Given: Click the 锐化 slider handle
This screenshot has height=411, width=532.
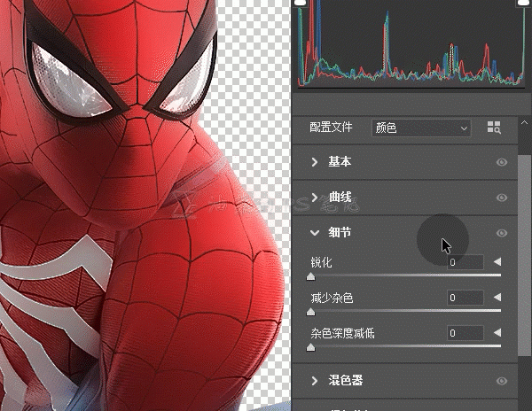Looking at the screenshot, I should click(x=311, y=276).
